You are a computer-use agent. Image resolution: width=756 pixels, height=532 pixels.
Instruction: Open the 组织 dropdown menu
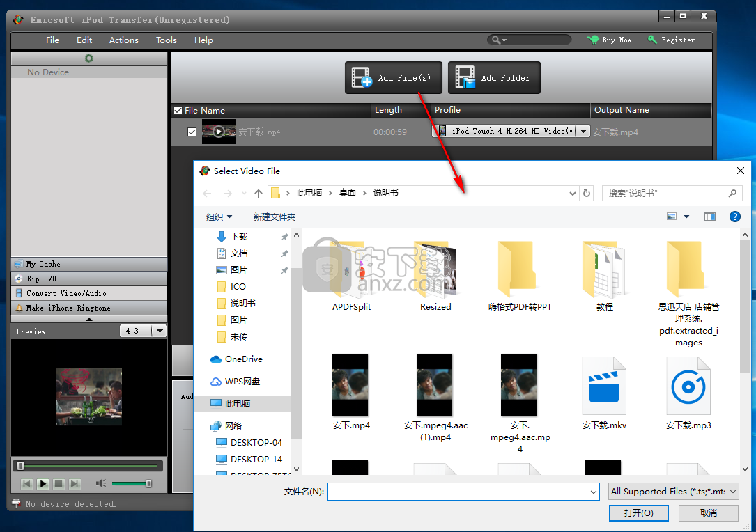point(219,217)
